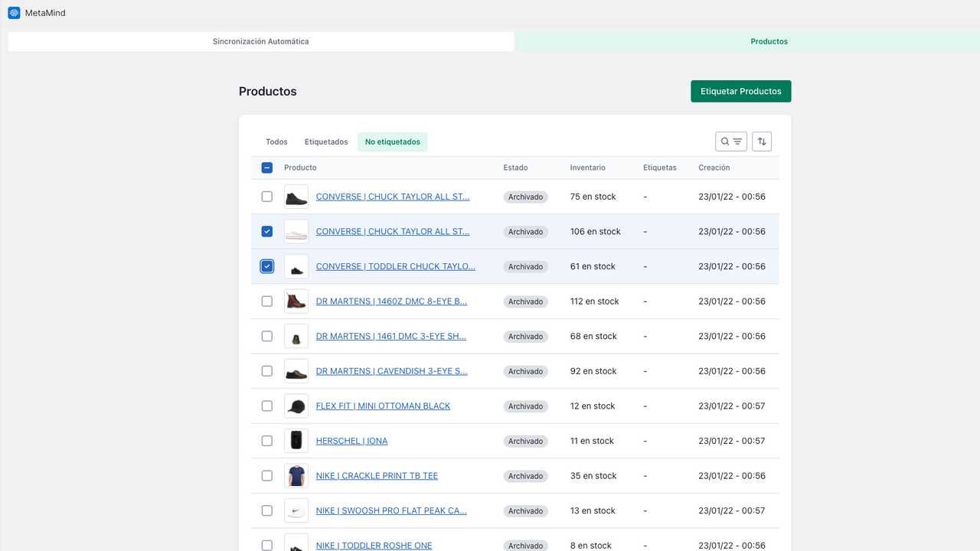Click the '35 en stock' inventory cell
This screenshot has width=980, height=551.
593,476
